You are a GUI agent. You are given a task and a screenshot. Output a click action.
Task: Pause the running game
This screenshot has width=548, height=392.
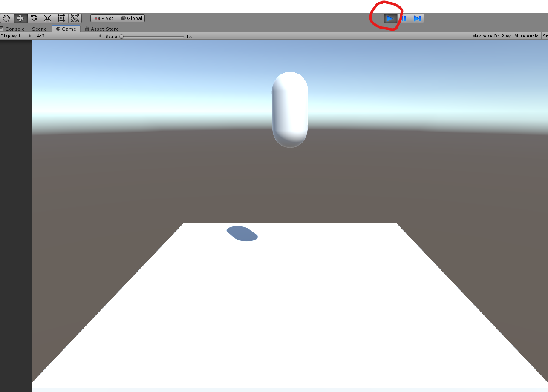[x=404, y=18]
